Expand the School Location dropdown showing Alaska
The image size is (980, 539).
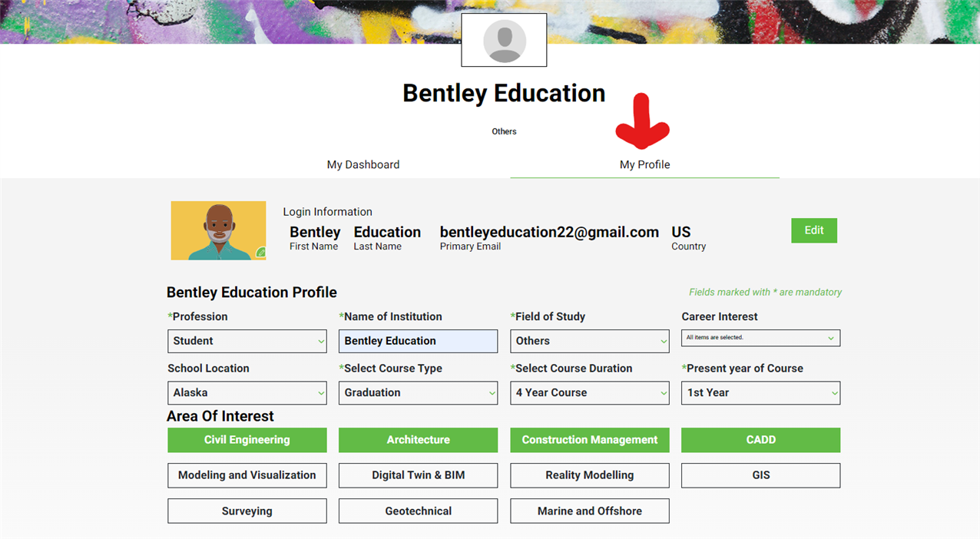247,393
